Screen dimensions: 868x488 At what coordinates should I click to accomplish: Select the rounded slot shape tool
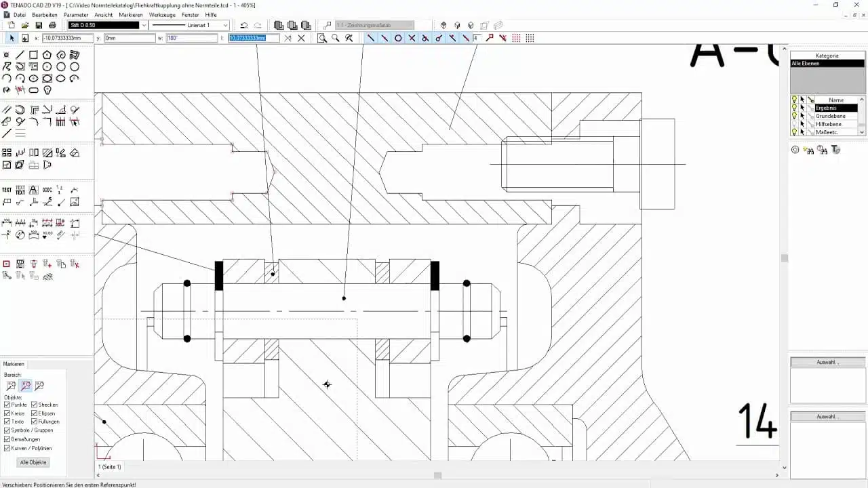[33, 89]
